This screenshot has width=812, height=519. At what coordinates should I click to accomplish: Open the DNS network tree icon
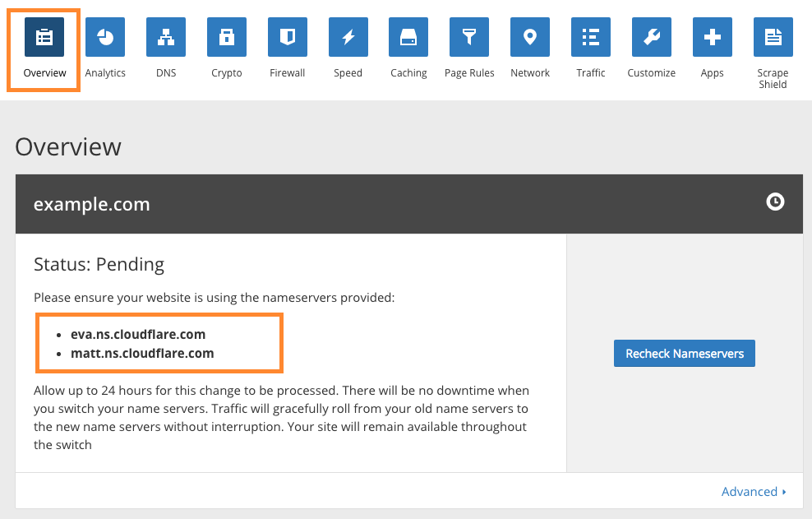166,37
